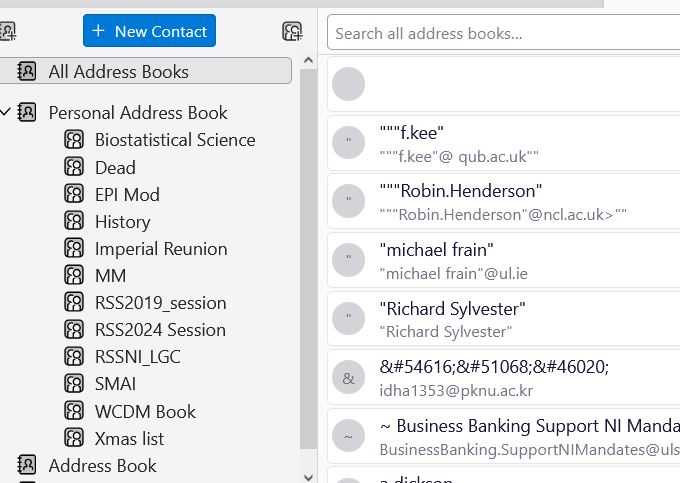Click the sidebar scrollbar down arrow
The image size is (680, 483).
coord(309,475)
